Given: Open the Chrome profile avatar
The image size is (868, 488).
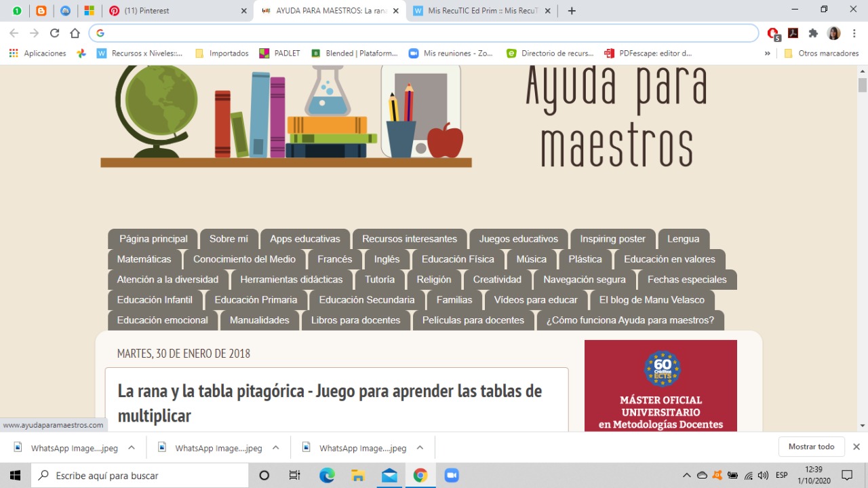Looking at the screenshot, I should tap(834, 33).
